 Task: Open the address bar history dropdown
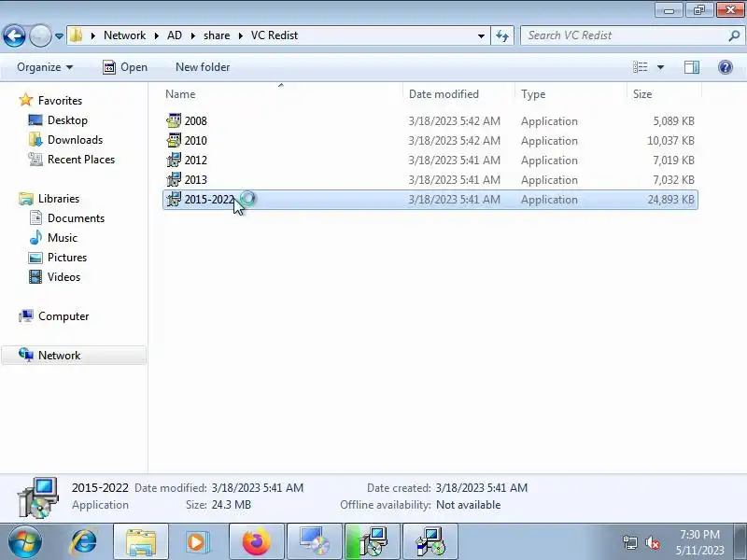481,35
